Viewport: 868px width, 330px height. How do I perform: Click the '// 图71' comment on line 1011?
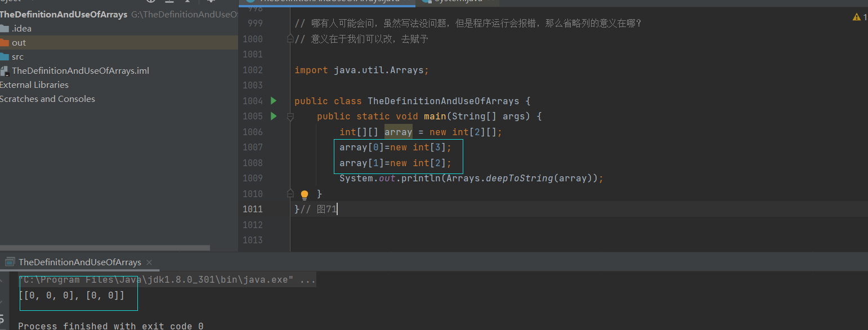pos(318,209)
